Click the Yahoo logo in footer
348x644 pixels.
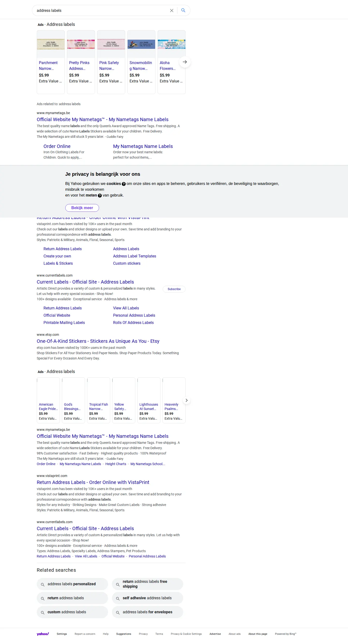click(x=43, y=634)
